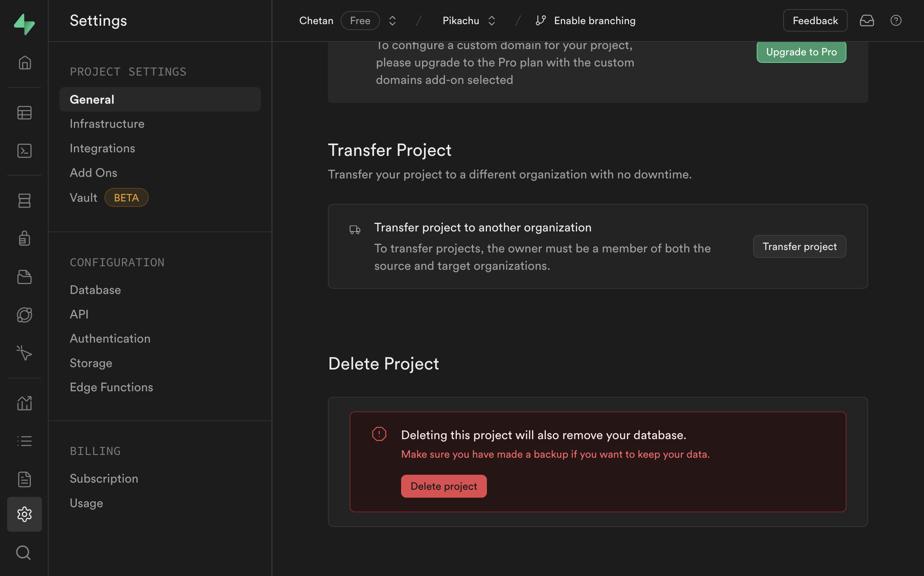Click Enable branching in header
The width and height of the screenshot is (924, 576).
[586, 21]
